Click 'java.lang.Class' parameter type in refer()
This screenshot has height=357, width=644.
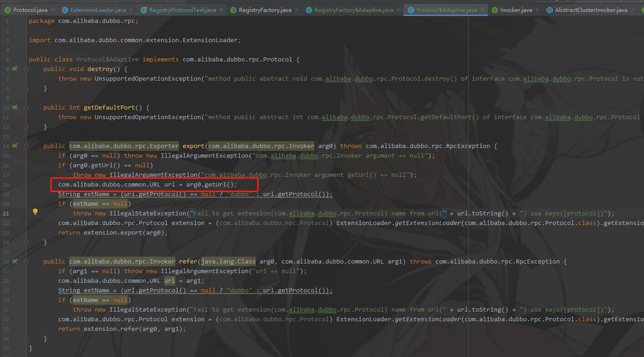click(228, 261)
